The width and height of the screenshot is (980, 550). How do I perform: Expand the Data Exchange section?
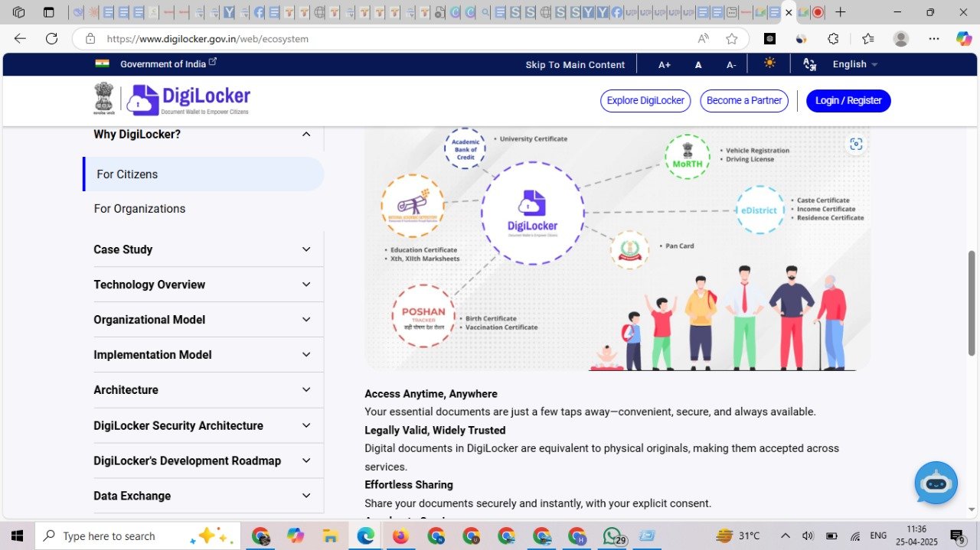pos(203,496)
